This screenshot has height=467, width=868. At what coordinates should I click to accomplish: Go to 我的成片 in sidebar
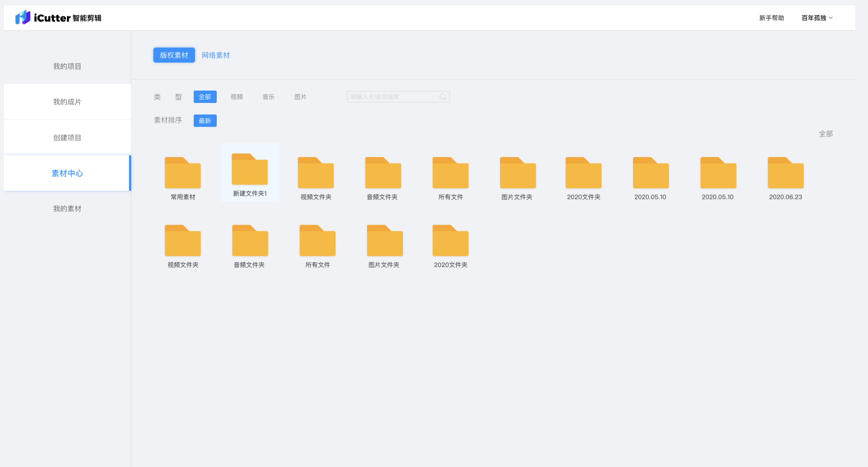coord(67,102)
